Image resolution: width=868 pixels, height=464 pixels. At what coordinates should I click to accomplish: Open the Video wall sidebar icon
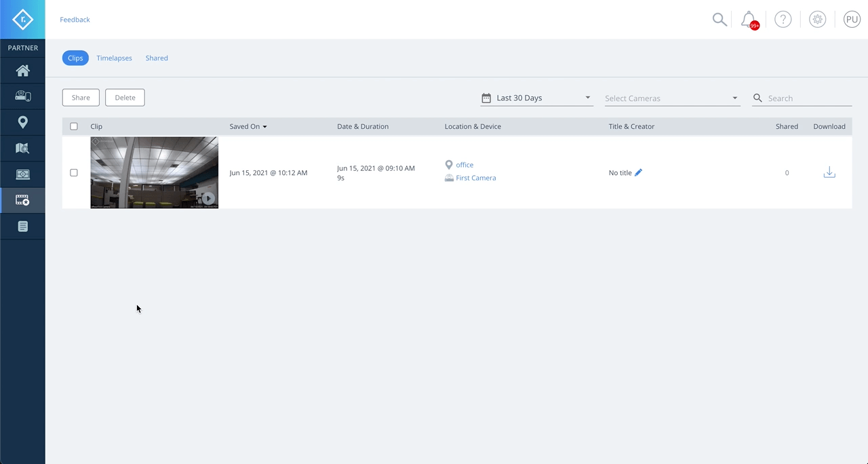coord(22,174)
